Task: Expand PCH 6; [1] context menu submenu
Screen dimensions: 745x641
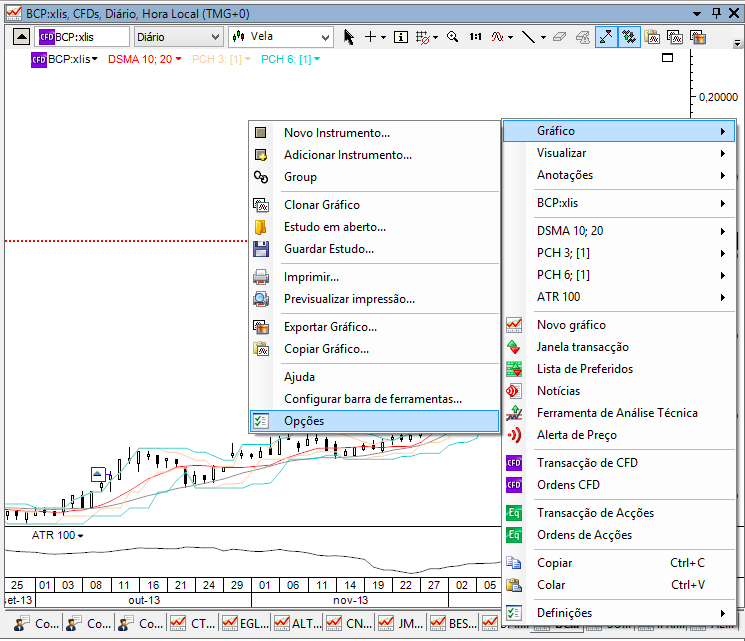Action: point(619,275)
